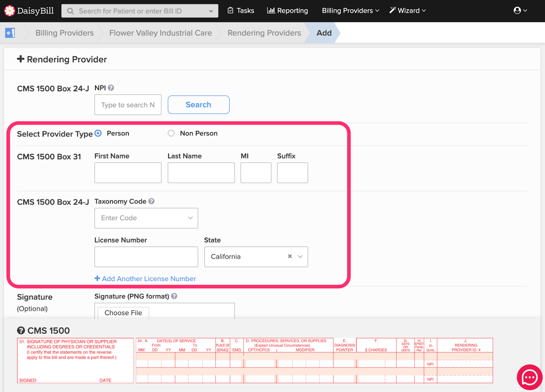Open the State dropdown

[299, 257]
